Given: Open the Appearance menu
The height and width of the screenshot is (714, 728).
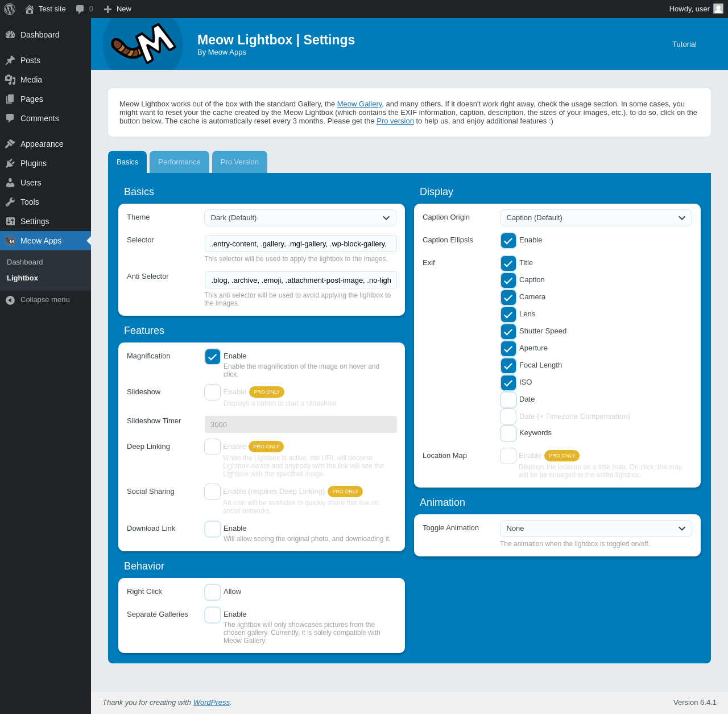Looking at the screenshot, I should 45,144.
